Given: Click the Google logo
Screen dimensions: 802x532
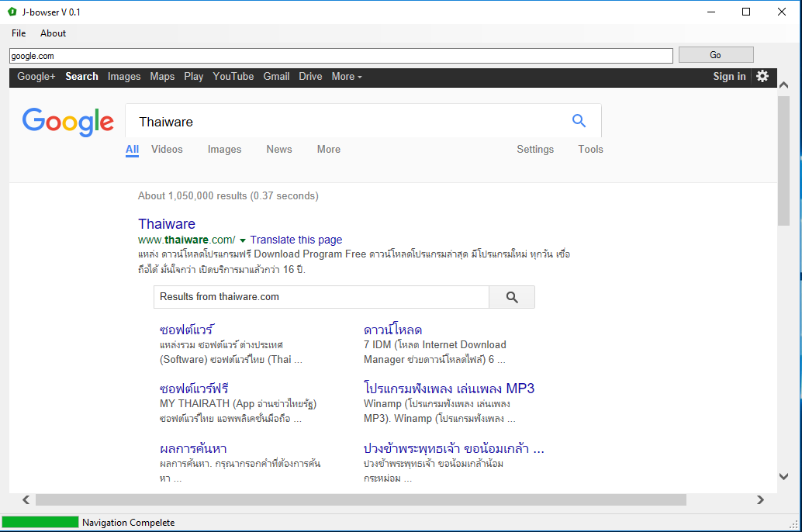Looking at the screenshot, I should (x=68, y=122).
